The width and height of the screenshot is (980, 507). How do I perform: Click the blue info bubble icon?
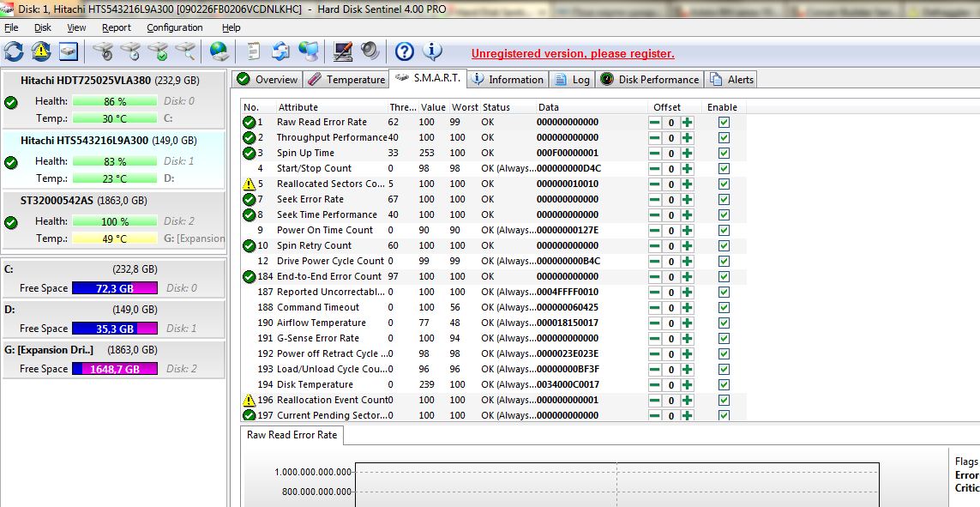(x=432, y=51)
